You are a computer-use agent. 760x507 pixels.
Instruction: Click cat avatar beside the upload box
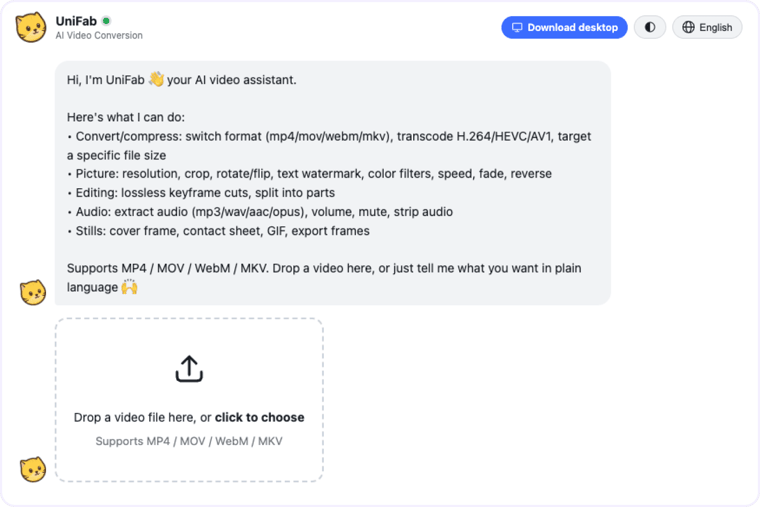pyautogui.click(x=33, y=469)
